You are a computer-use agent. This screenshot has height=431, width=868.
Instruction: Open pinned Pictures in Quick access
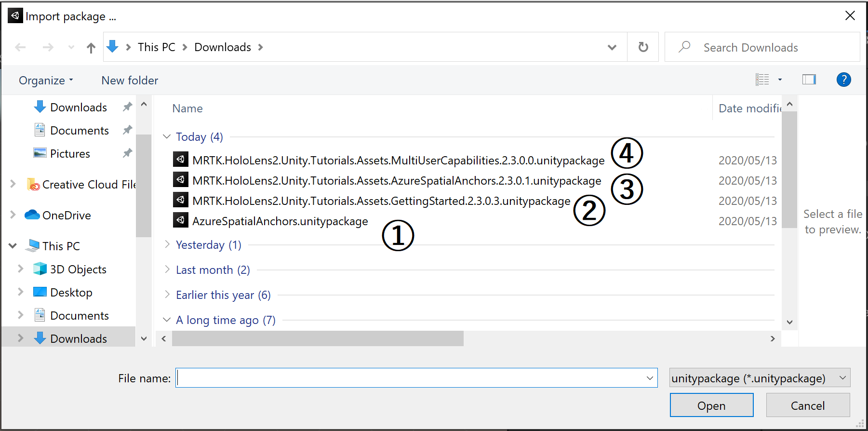pos(70,153)
